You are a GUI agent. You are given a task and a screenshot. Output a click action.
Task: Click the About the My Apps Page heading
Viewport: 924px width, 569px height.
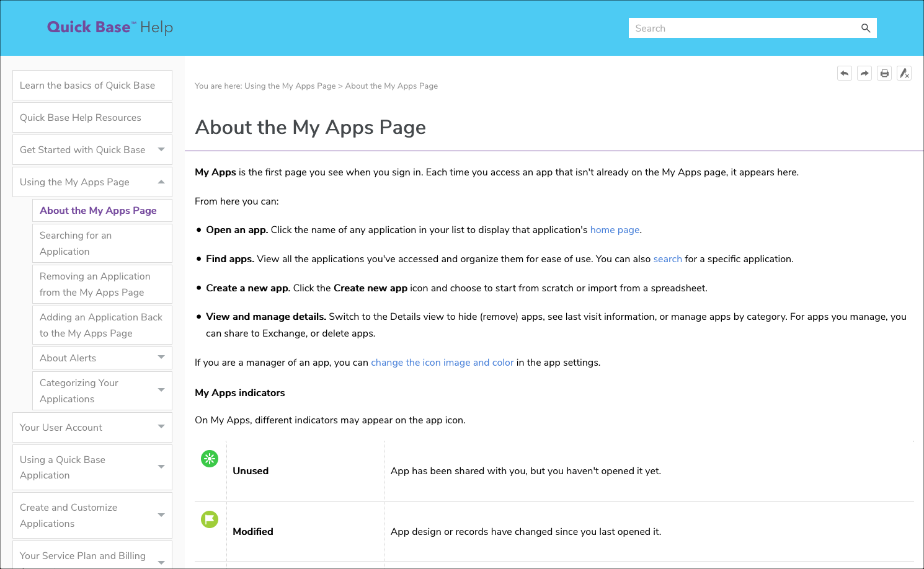point(311,127)
